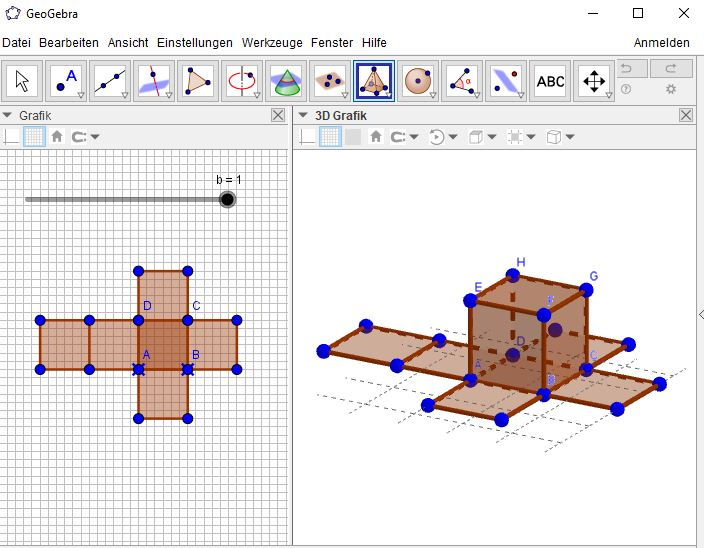Collapse the Grafik panel via its title triangle

8,115
